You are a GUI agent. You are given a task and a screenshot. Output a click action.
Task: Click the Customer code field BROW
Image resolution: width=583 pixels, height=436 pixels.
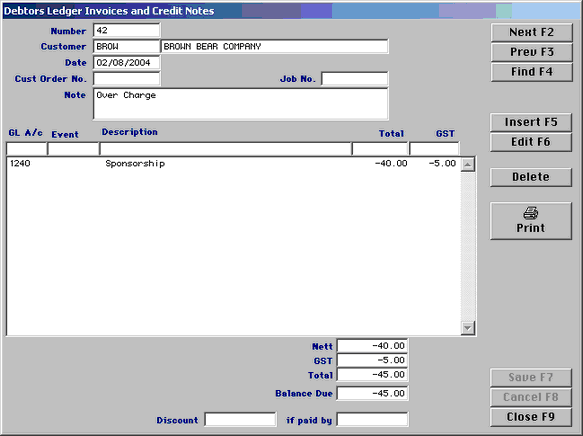point(126,46)
